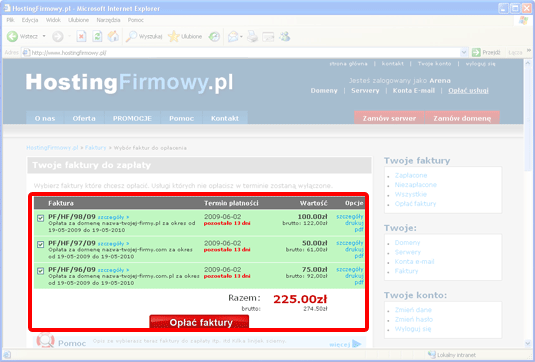Click the vertical scrollbar up arrow
Screen dimensions: 535x362
[x=528, y=63]
